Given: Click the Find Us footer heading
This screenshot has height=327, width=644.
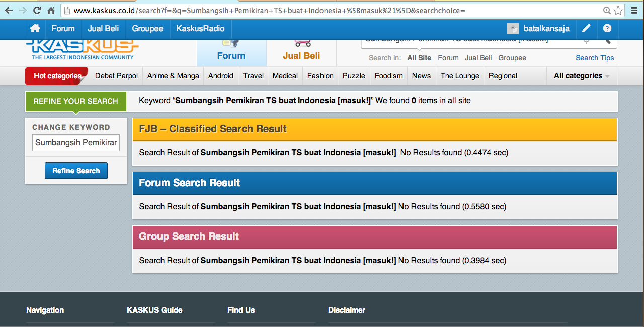Looking at the screenshot, I should point(241,310).
